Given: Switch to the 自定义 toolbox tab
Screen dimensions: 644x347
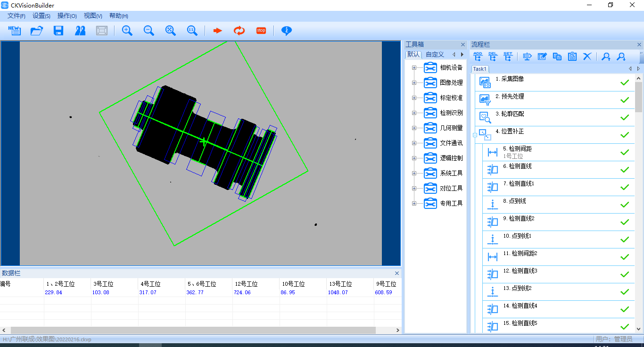Looking at the screenshot, I should click(x=435, y=55).
